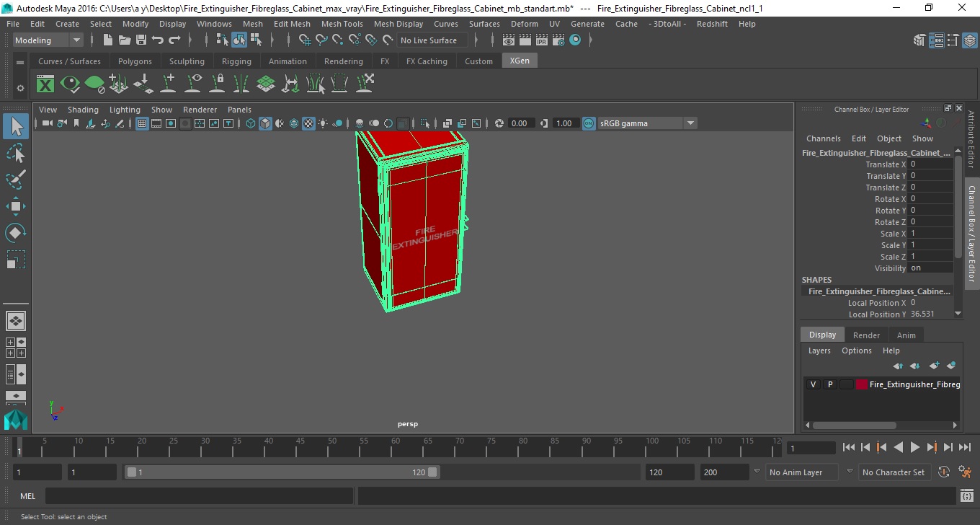
Task: Open Layers menu in layer editor
Action: 819,350
